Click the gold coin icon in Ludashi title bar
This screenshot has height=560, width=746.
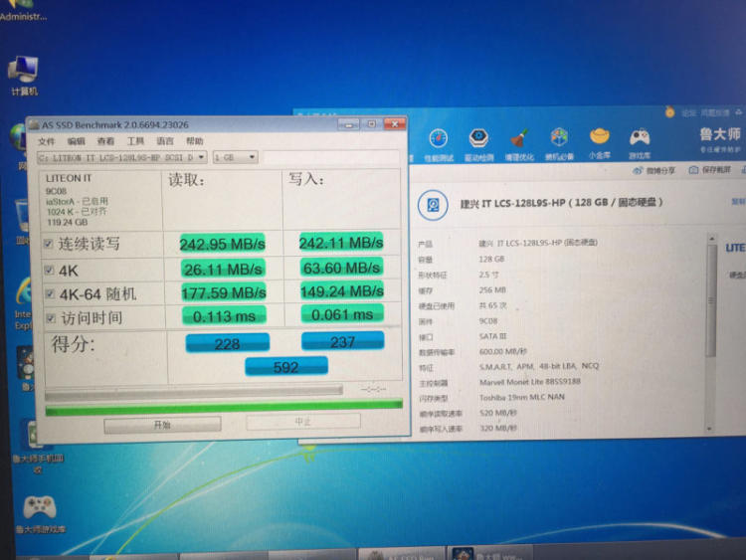pos(669,112)
